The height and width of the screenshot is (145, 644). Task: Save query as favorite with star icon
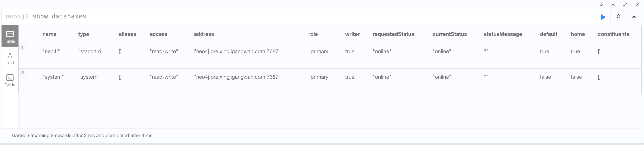[619, 17]
